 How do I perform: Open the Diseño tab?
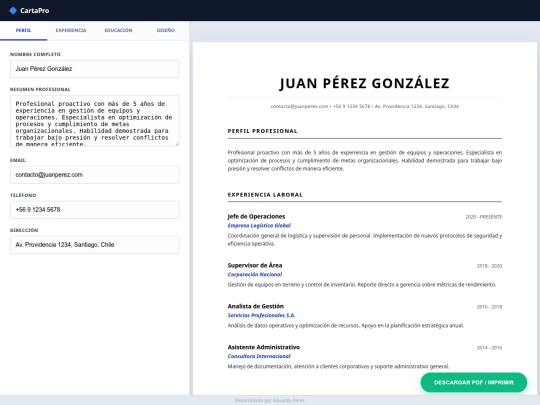click(x=166, y=30)
